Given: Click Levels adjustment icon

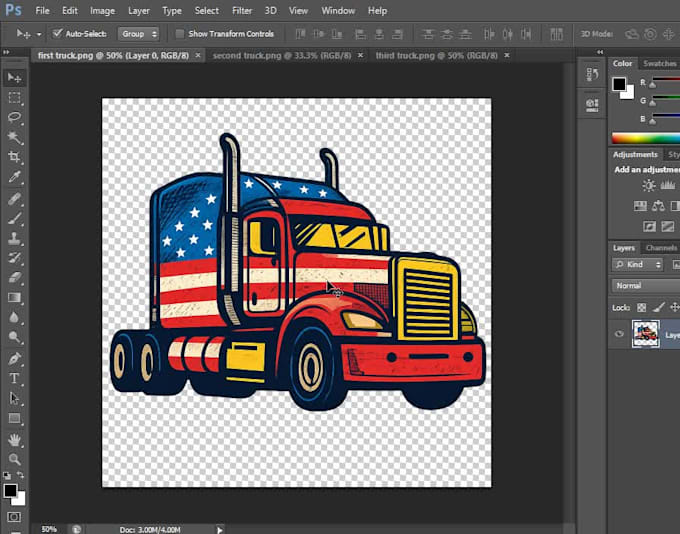Looking at the screenshot, I should (667, 186).
